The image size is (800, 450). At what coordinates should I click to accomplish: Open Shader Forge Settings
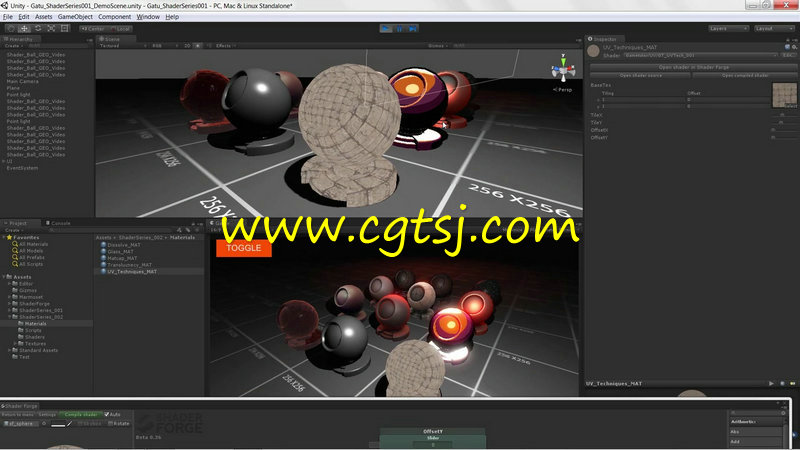tap(47, 414)
